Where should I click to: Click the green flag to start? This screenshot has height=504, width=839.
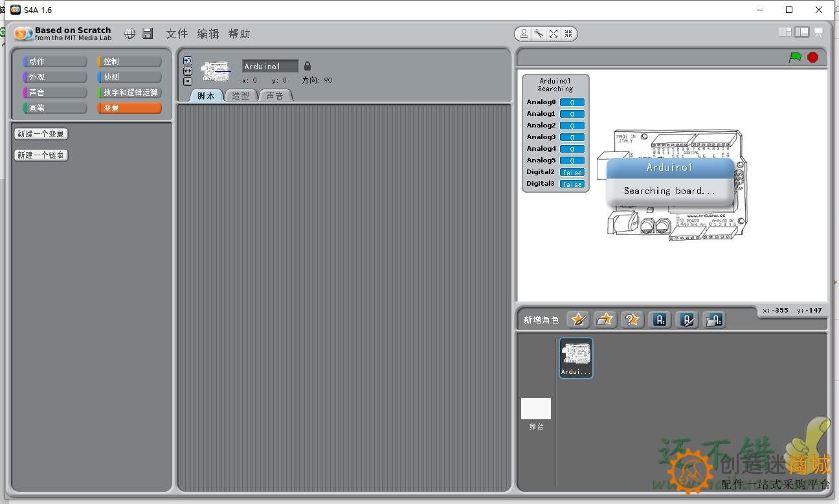coord(794,57)
